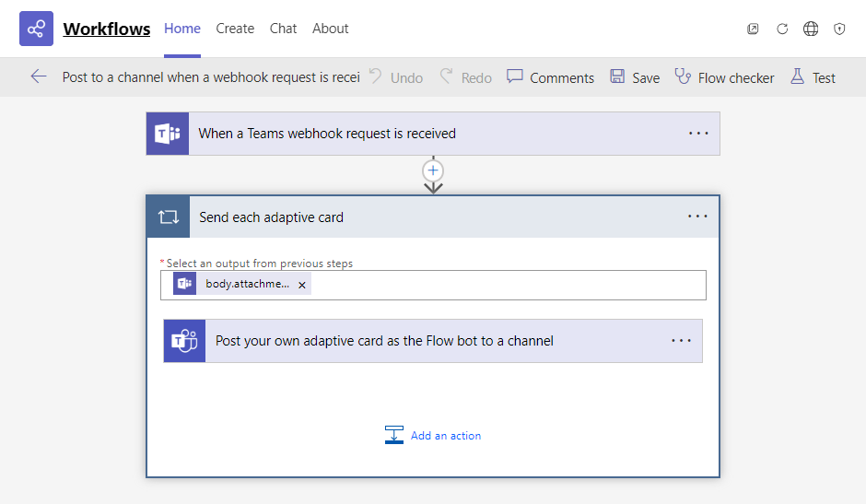
Task: Remove the body.attachme... token with x
Action: pyautogui.click(x=302, y=285)
